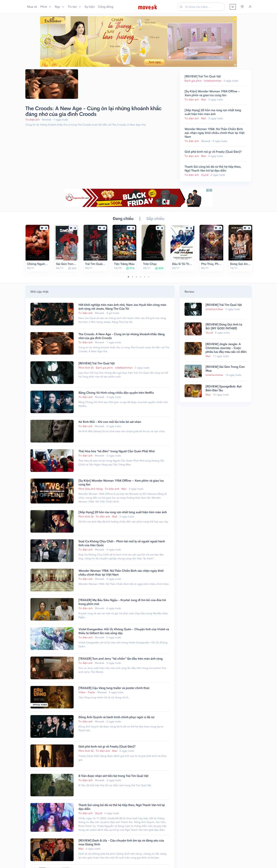Click the location pin icon in header
Screen dimensions: 277x868
click(242, 7)
